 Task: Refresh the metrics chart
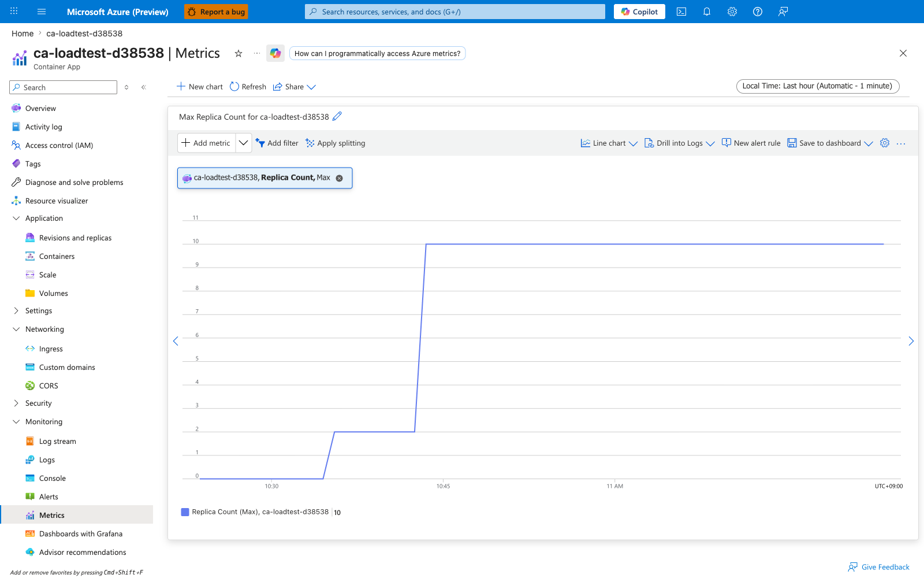(x=248, y=87)
